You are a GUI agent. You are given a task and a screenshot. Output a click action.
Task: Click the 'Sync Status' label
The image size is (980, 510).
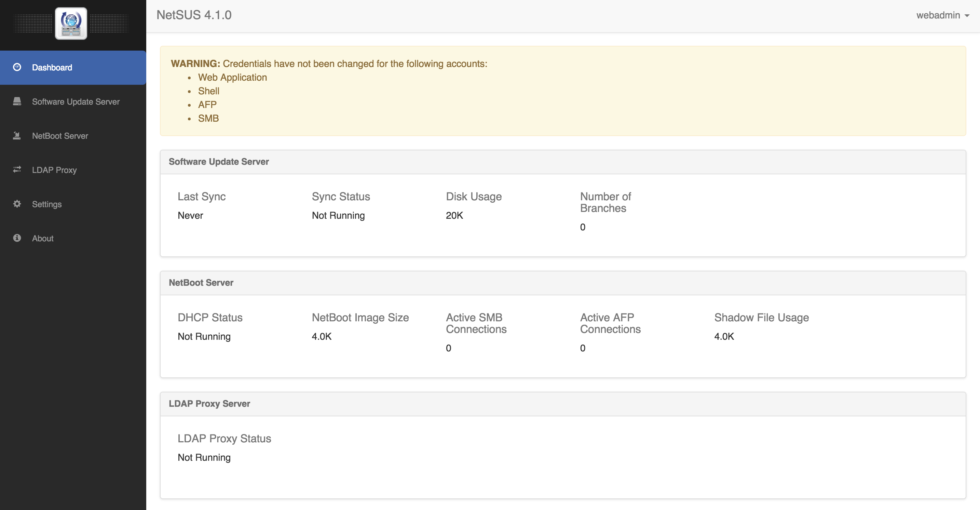(341, 197)
